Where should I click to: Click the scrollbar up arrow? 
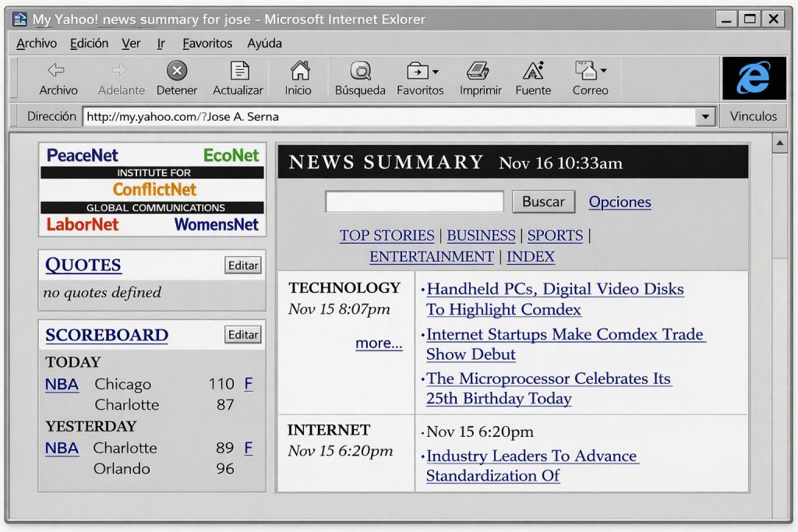click(779, 143)
